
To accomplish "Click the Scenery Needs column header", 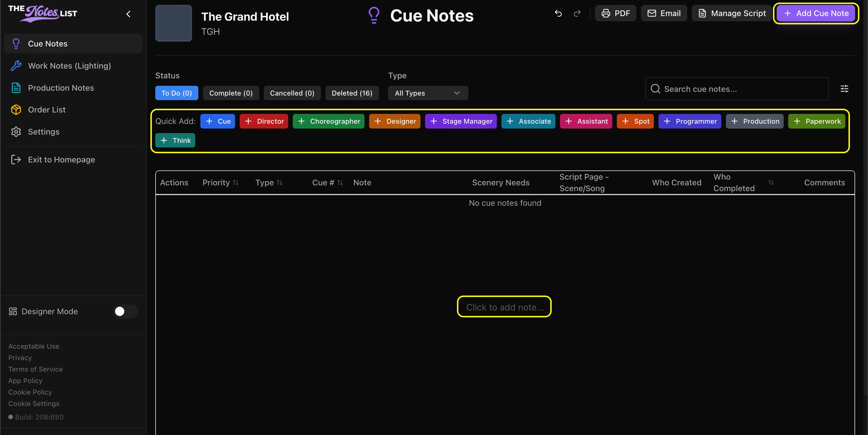I will click(x=501, y=182).
